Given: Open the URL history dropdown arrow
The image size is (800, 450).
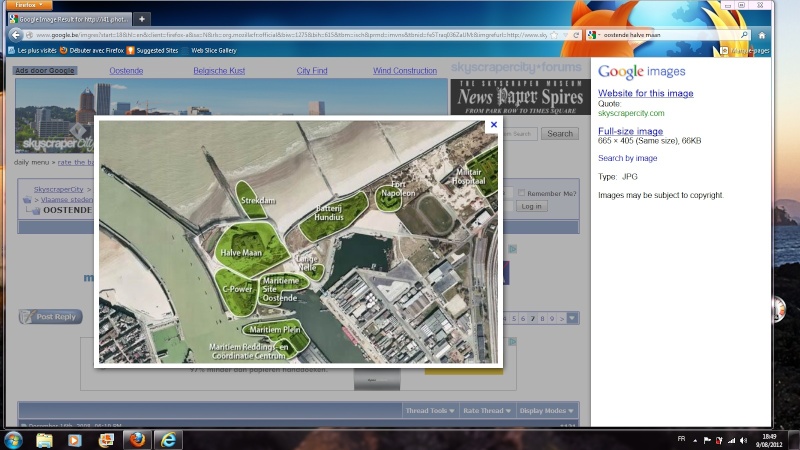Looking at the screenshot, I should point(565,35).
